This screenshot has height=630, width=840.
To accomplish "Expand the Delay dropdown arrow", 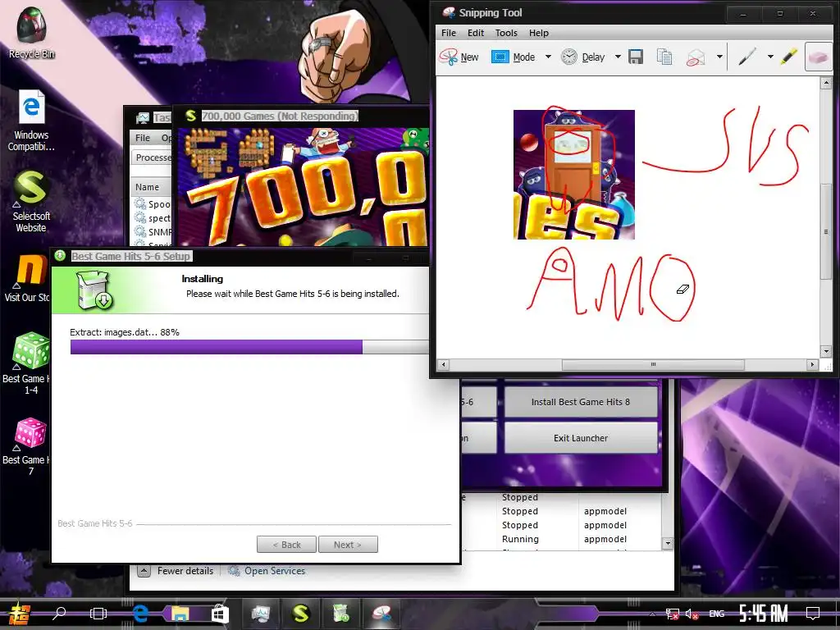I will [618, 57].
